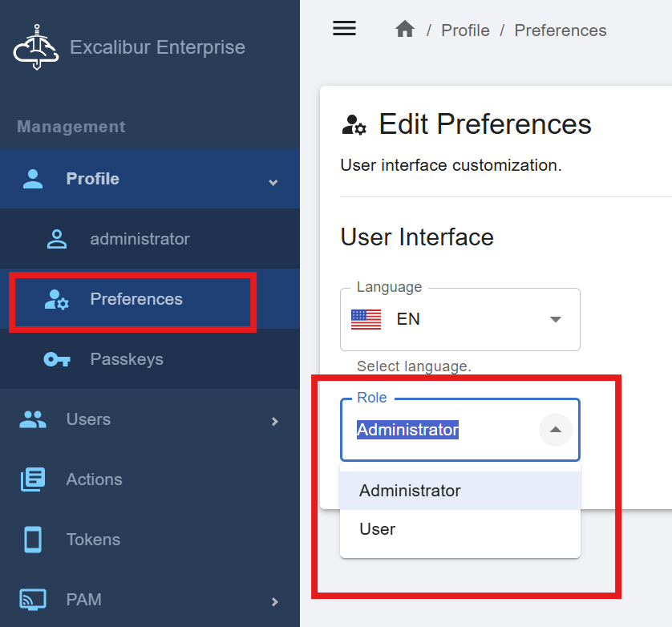Toggle the hamburger menu icon

[x=344, y=29]
